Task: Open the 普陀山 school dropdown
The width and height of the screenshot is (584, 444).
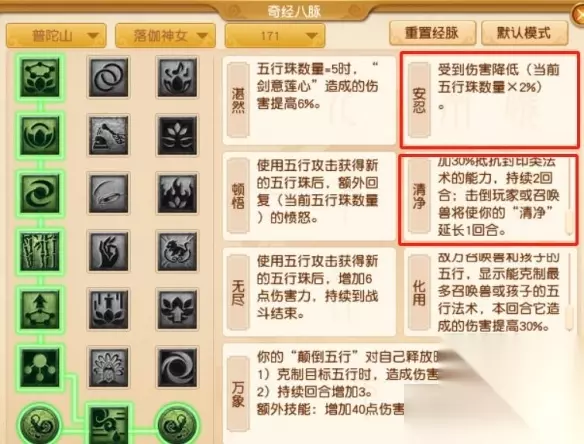Action: 56,36
